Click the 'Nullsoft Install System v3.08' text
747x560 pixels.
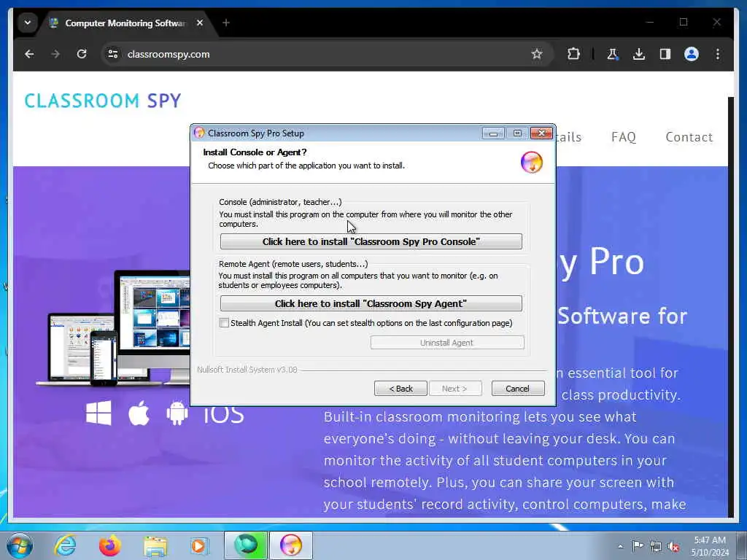247,370
